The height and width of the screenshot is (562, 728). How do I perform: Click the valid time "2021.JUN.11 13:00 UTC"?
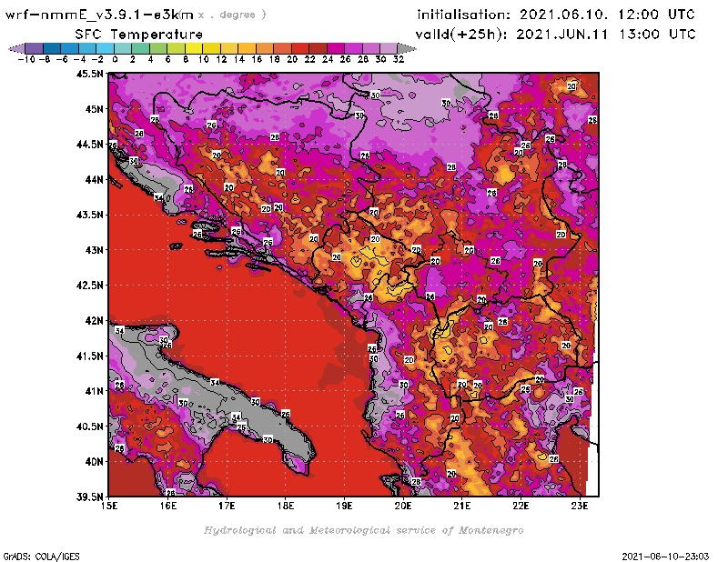coord(606,35)
